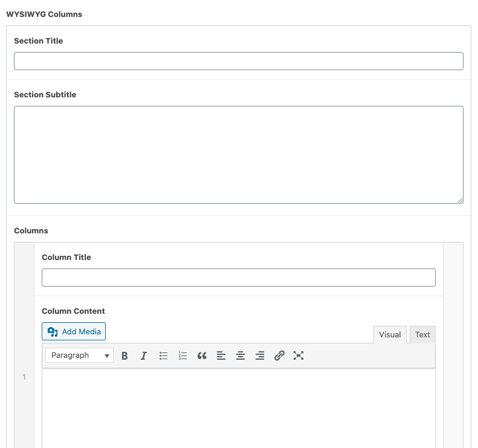This screenshot has width=478, height=448.
Task: Enter fullscreen editor mode
Action: (x=299, y=355)
